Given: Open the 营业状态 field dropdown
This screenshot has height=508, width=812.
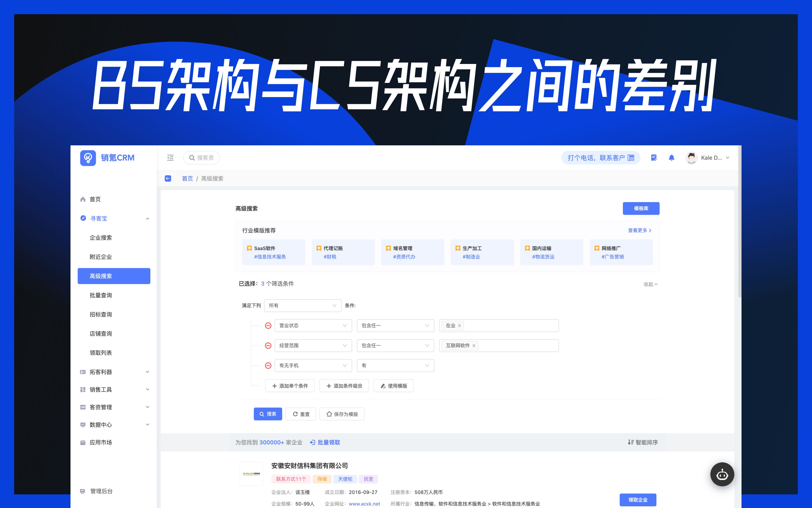Looking at the screenshot, I should pyautogui.click(x=313, y=325).
